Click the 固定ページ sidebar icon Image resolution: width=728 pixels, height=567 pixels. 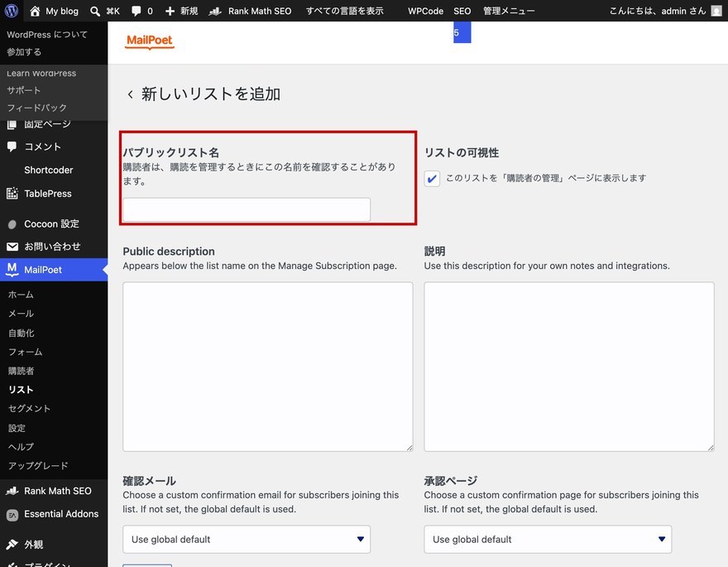12,124
